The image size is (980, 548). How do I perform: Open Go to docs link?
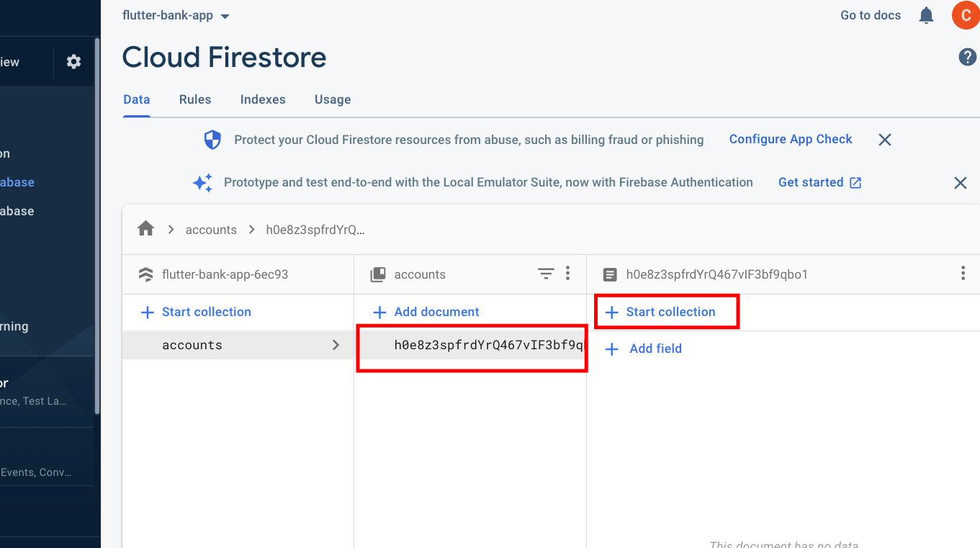pyautogui.click(x=871, y=15)
